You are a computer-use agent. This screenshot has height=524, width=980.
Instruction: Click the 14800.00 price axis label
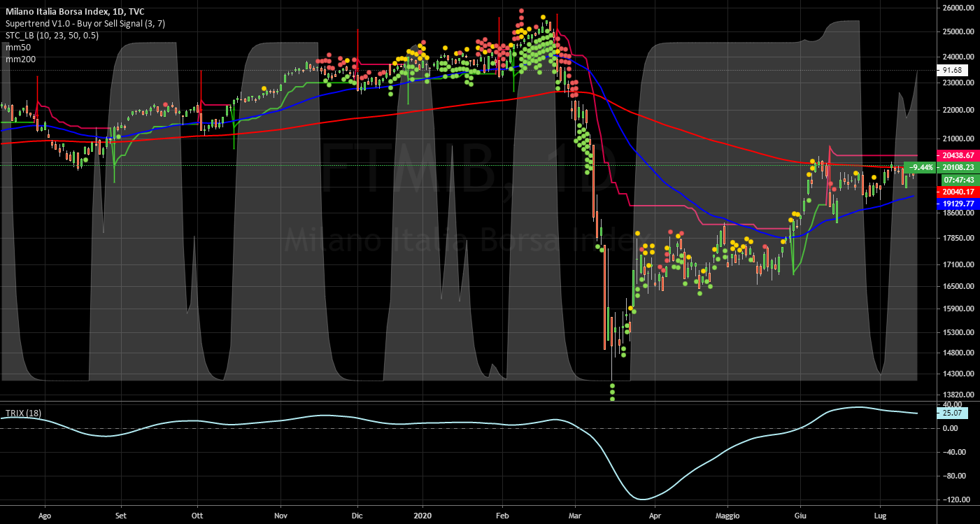(x=957, y=353)
